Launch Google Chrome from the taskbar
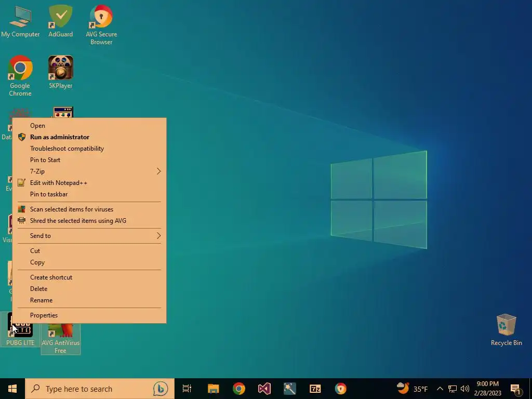The image size is (532, 399). coord(239,389)
